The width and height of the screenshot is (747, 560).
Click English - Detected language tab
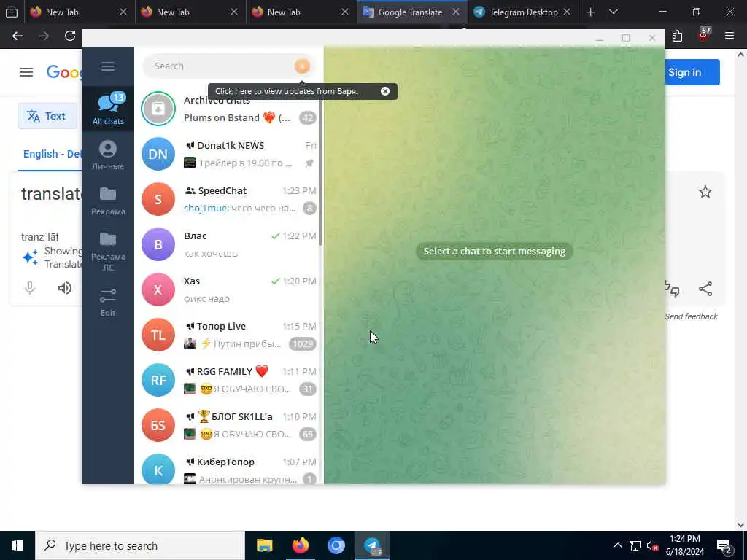(x=52, y=154)
